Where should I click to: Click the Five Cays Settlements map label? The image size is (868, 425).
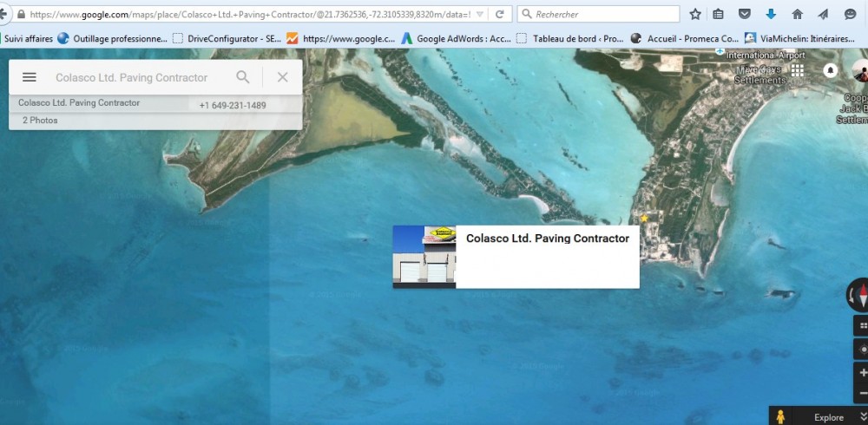point(759,75)
